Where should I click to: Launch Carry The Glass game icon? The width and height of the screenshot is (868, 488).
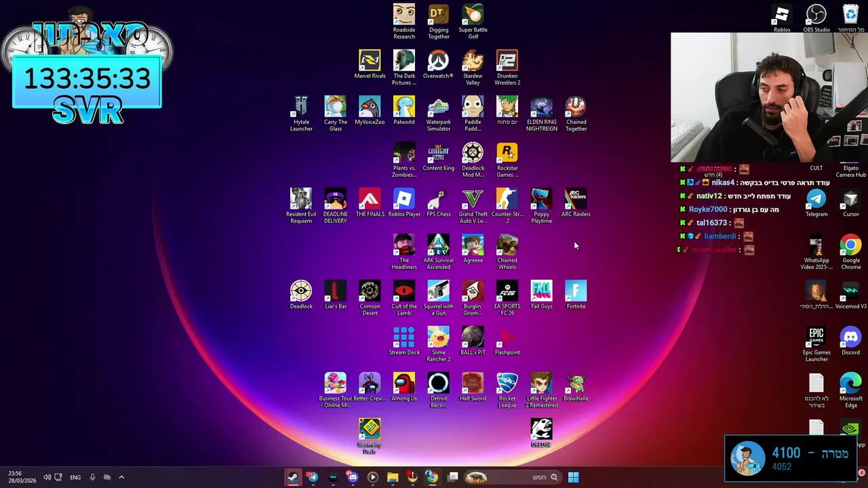click(335, 113)
